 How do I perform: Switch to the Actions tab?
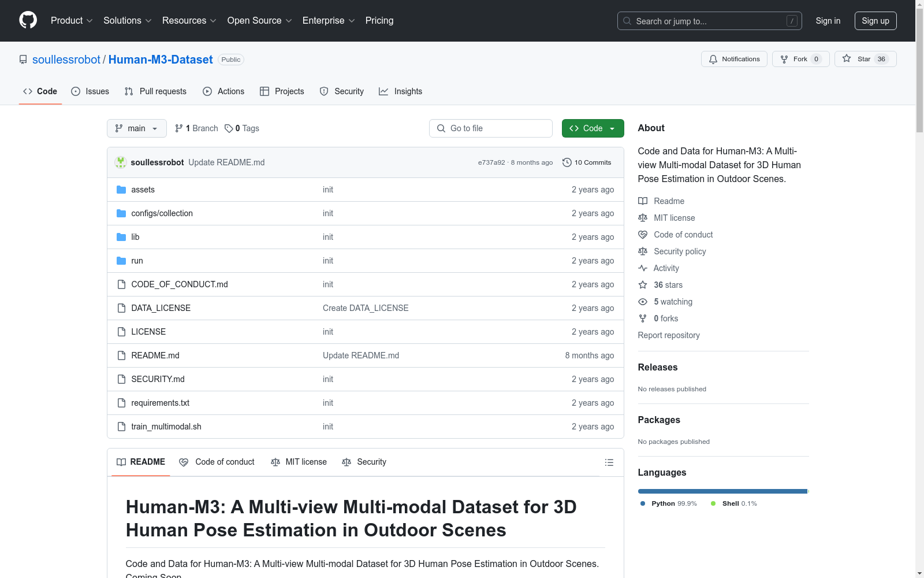click(x=223, y=91)
